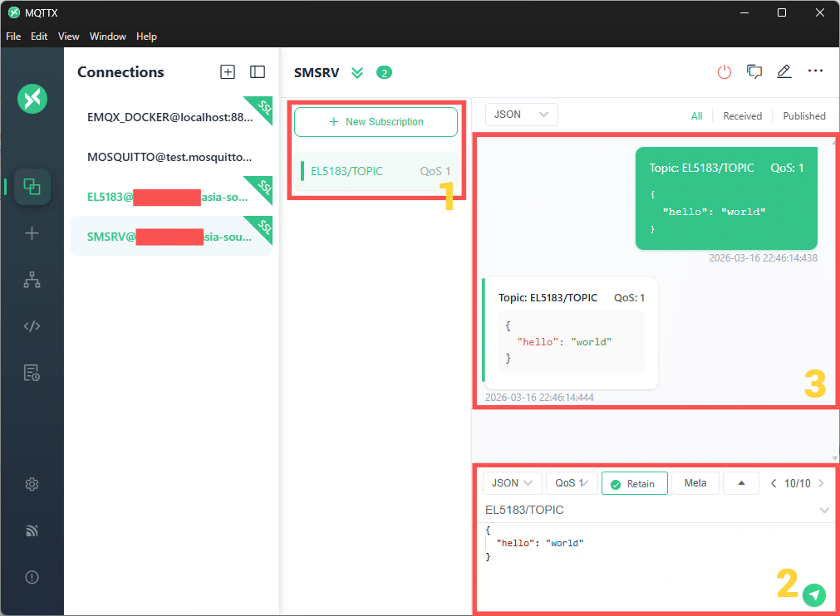
Task: Click the New Subscription button
Action: [376, 120]
